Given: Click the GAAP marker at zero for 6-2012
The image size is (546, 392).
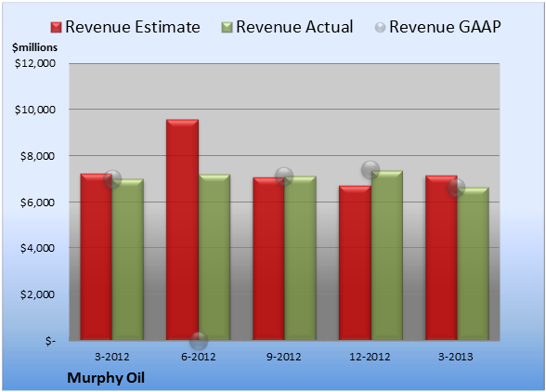Looking at the screenshot, I should tap(199, 341).
